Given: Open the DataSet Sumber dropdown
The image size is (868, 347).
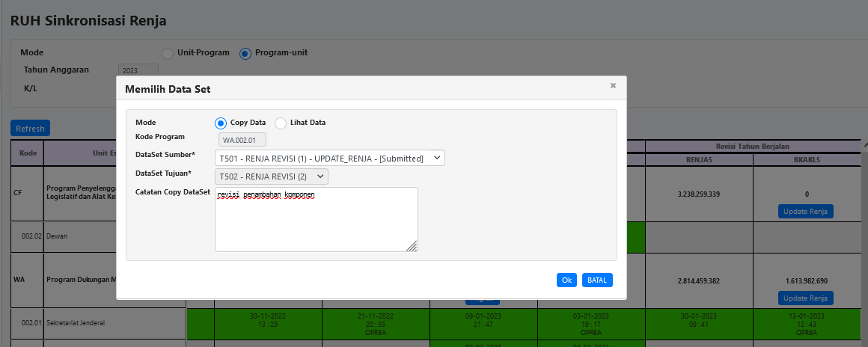Looking at the screenshot, I should [x=329, y=158].
